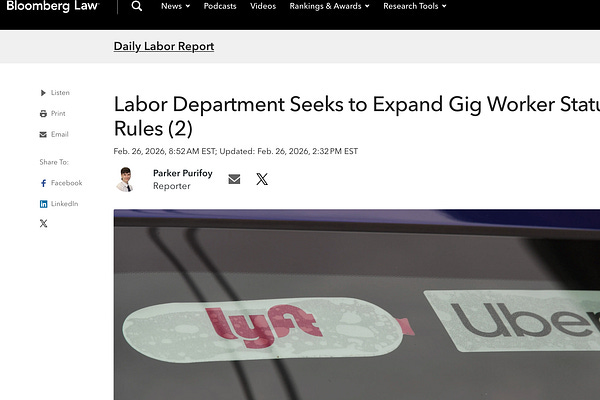Open the reporter's X profile icon
This screenshot has width=600, height=400.
pos(262,179)
